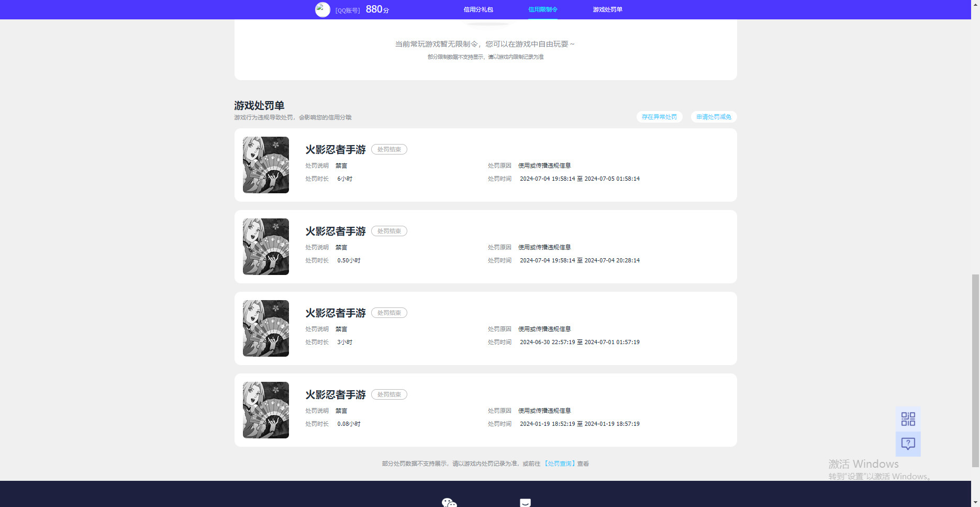Click time range ending 2024-07-05 01:58:14
The height and width of the screenshot is (507, 980).
point(580,179)
